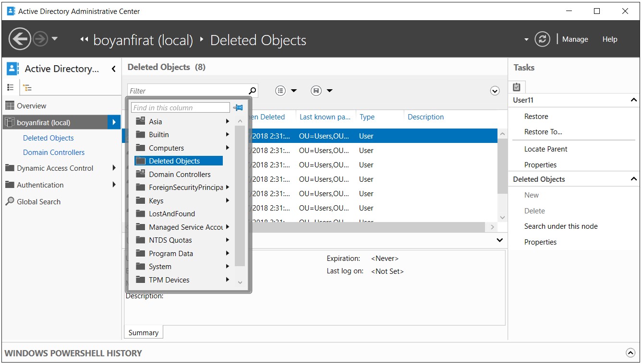Open dropdown arrow beside refresh icon
The image size is (642, 364).
coord(526,40)
